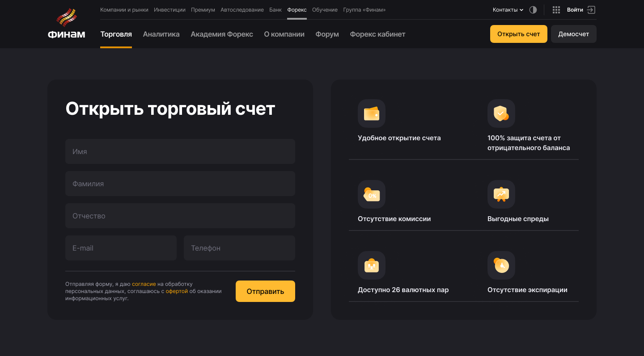Viewport: 644px width, 356px height.
Task: Click the wallet icon for Удобное открытие счета
Action: (x=372, y=113)
